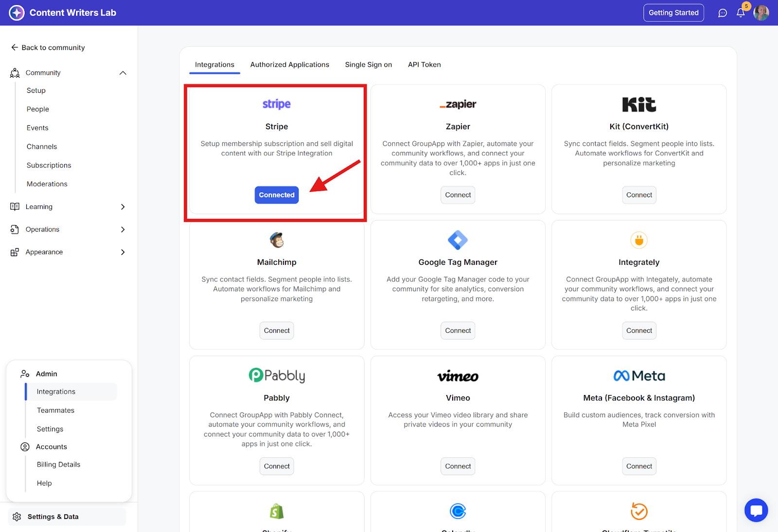
Task: Open Moderations under Community
Action: (47, 184)
